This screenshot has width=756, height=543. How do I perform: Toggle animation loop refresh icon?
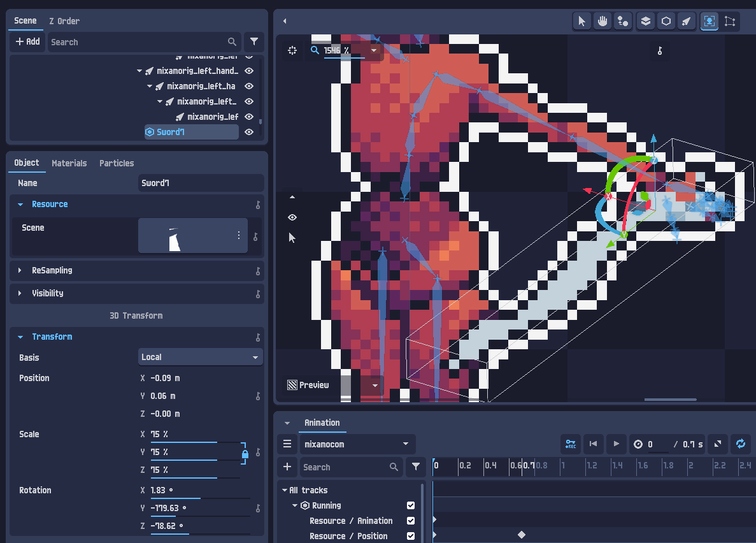[x=741, y=444]
